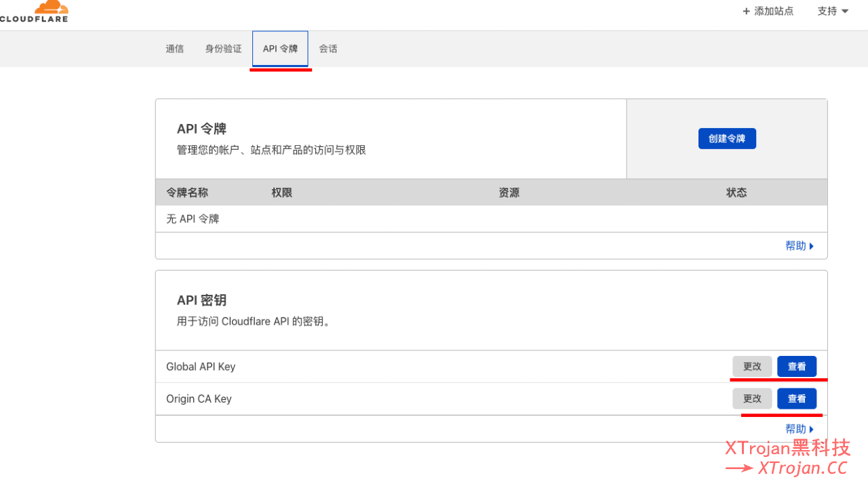Open 帮助 link in API 令牌 panel
The image size is (868, 482).
pos(800,245)
